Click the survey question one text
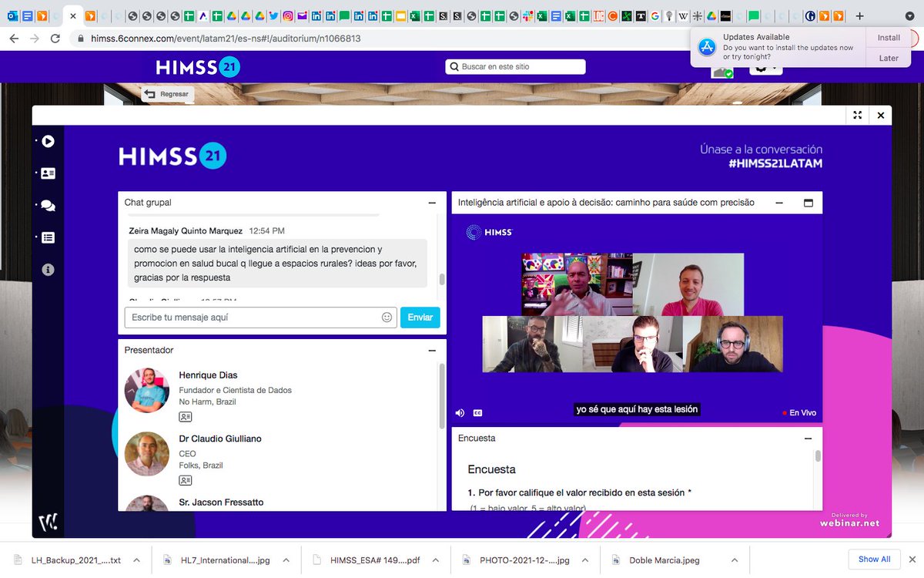Screen dimensions: 924x578 click(579, 492)
